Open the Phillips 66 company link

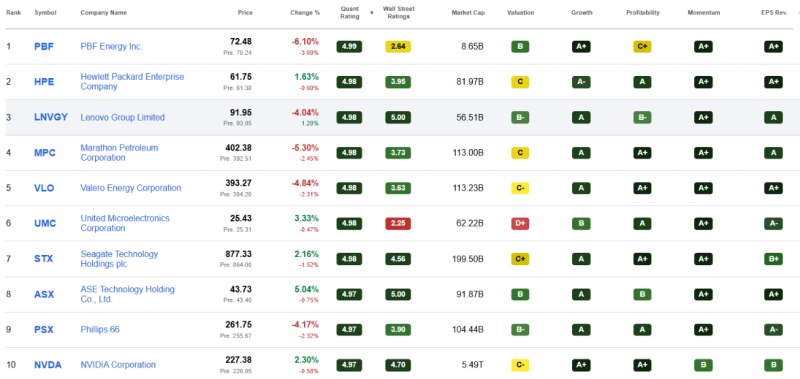[x=100, y=330]
